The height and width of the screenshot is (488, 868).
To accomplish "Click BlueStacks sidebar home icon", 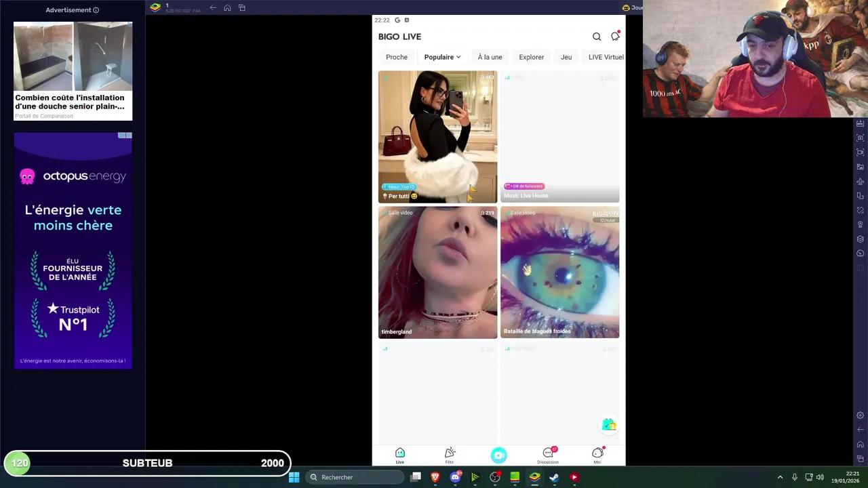I will (x=861, y=444).
